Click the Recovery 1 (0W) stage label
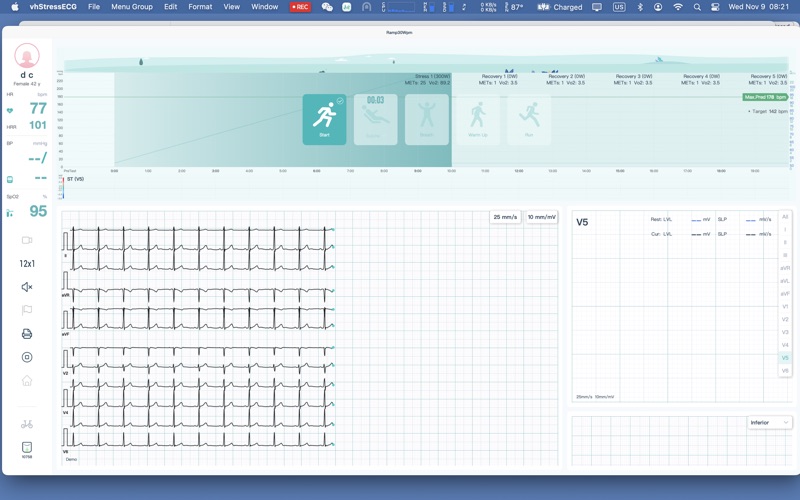 coord(499,76)
